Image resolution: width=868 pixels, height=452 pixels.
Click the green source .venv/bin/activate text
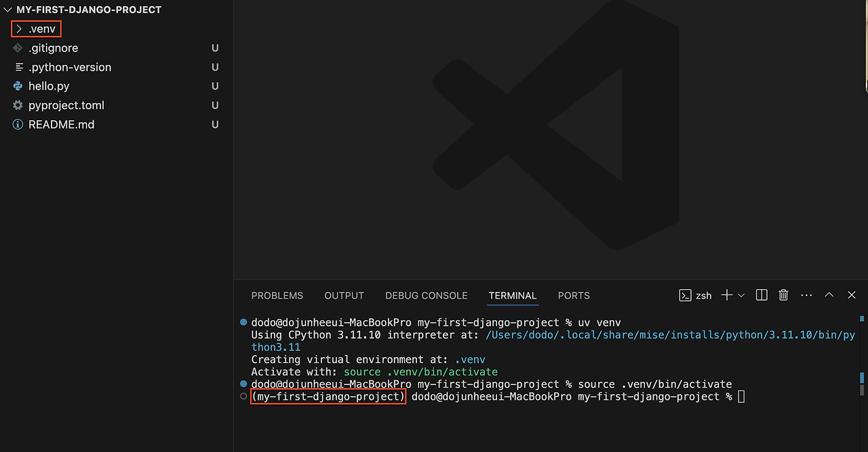pos(421,372)
